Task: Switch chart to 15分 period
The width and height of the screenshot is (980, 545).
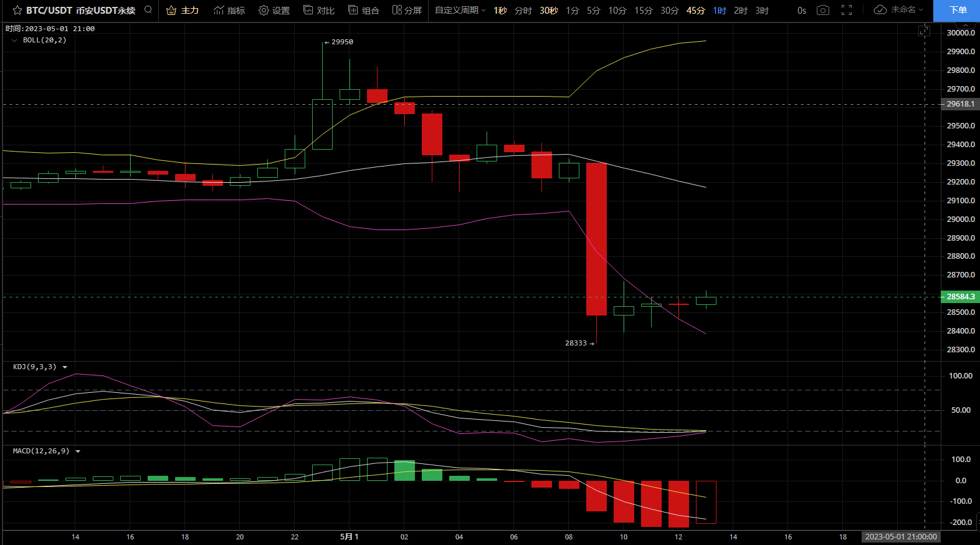Action: point(644,11)
